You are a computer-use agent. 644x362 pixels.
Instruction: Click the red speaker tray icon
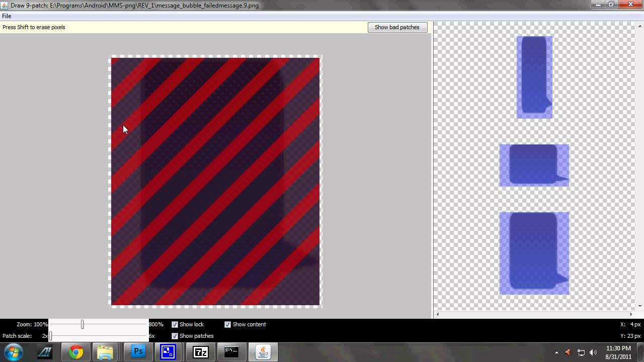coord(569,352)
